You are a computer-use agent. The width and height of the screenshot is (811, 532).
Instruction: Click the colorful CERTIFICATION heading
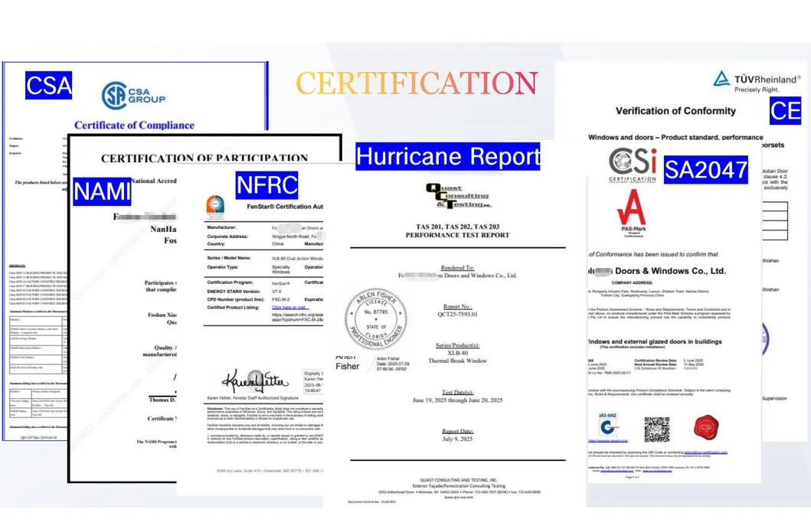(417, 83)
